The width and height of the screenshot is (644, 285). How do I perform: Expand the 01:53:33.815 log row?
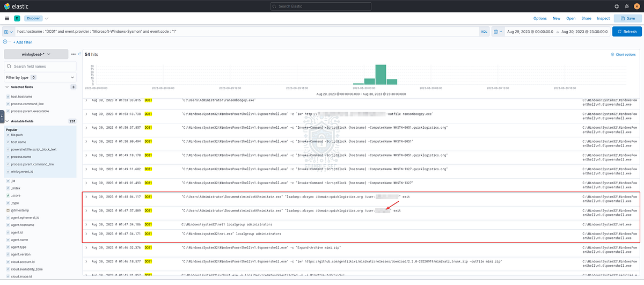(86, 100)
